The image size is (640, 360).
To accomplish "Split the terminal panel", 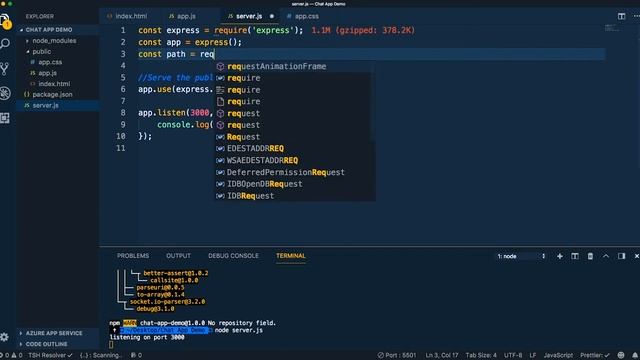I will 575,256.
